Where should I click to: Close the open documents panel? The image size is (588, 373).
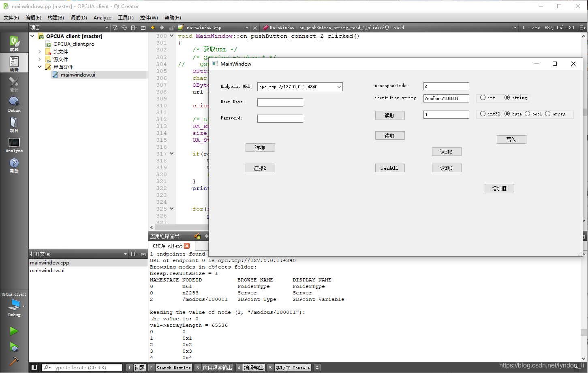pos(143,254)
